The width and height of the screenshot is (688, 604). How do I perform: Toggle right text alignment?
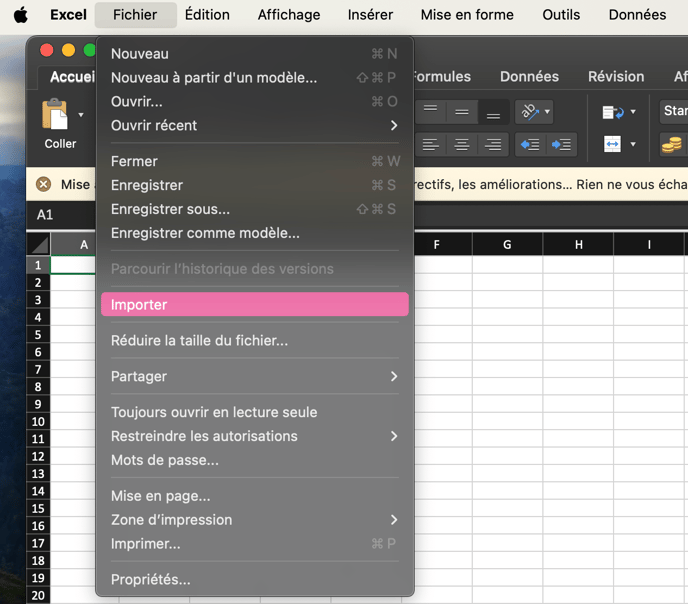492,145
